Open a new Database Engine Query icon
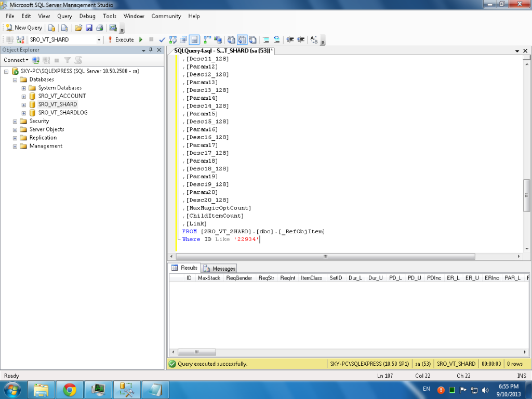The image size is (532, 399). click(x=51, y=28)
